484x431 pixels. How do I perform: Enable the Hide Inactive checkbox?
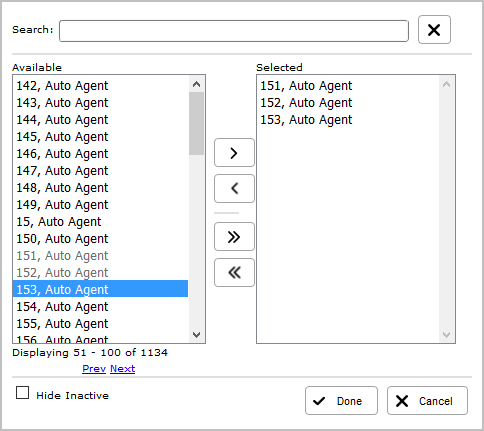[22, 393]
